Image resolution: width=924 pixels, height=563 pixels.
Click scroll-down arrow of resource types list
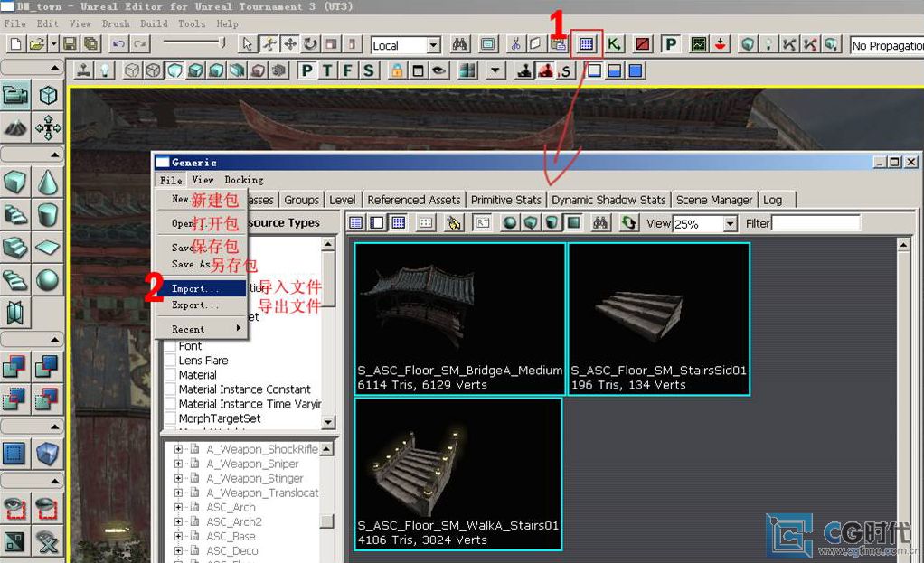[328, 422]
